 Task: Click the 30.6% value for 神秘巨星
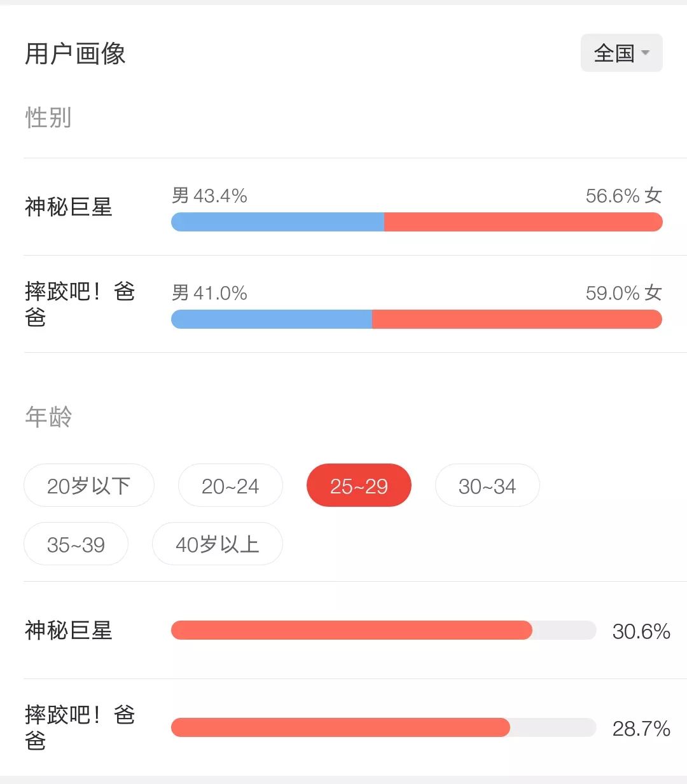(x=641, y=631)
